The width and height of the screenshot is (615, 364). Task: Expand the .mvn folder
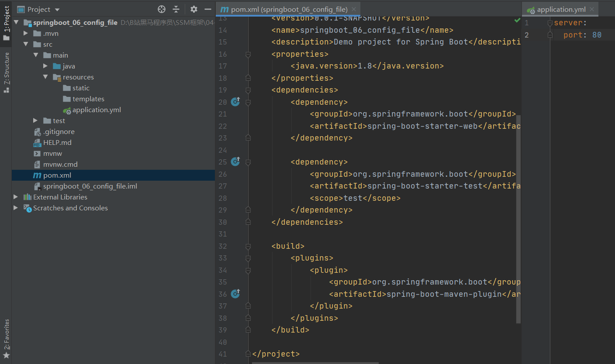coord(26,34)
